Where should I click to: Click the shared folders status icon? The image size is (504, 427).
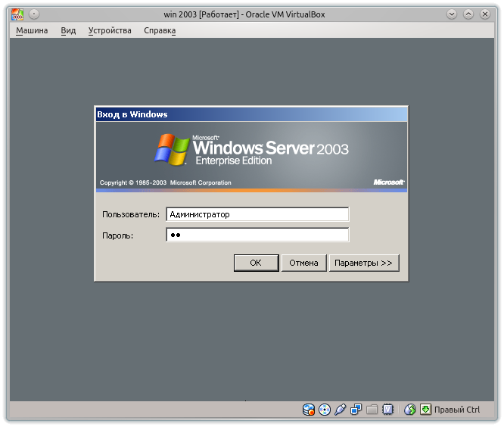tap(372, 410)
